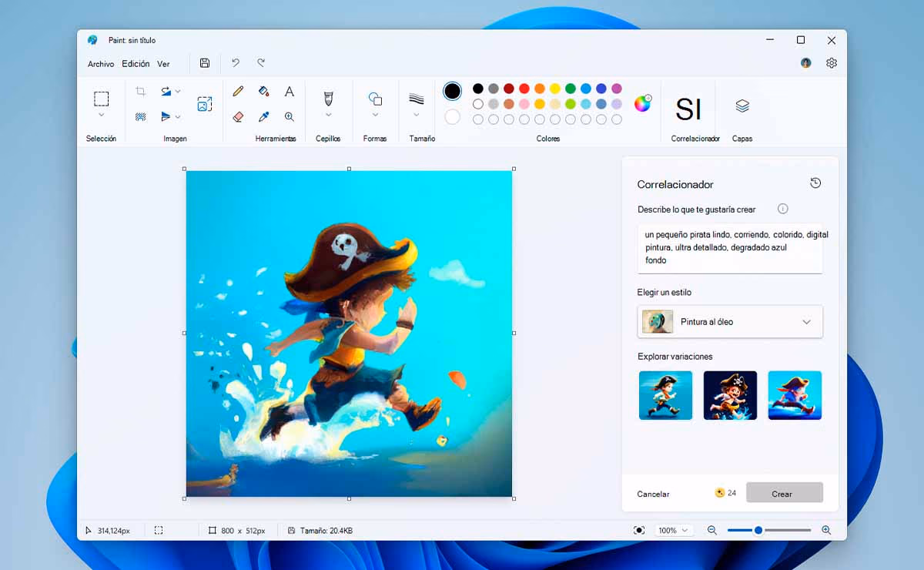The width and height of the screenshot is (924, 570).
Task: Expand the Rotate options chevron
Action: [178, 91]
